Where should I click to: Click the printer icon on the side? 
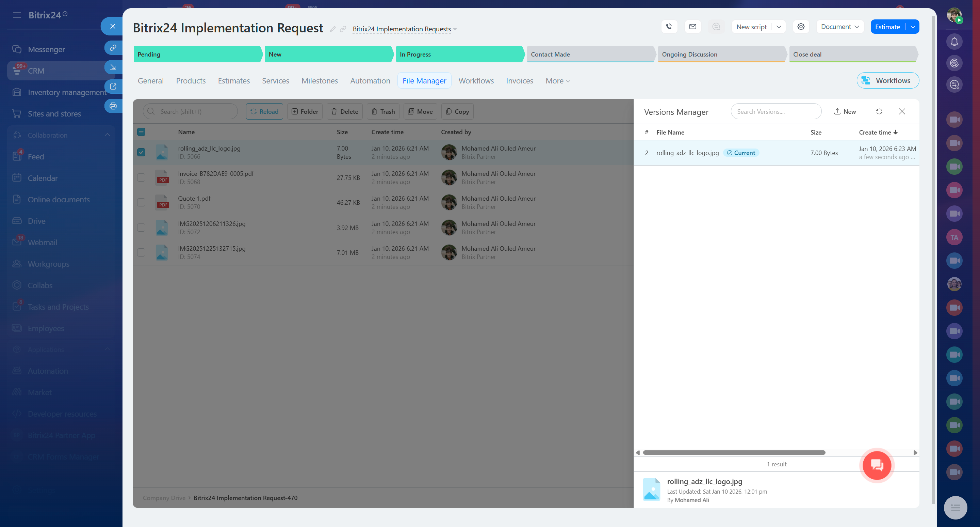coord(113,106)
